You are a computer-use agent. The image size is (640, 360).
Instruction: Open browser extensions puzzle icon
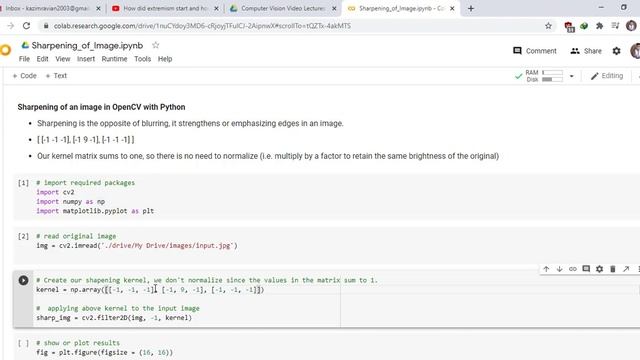pyautogui.click(x=599, y=26)
